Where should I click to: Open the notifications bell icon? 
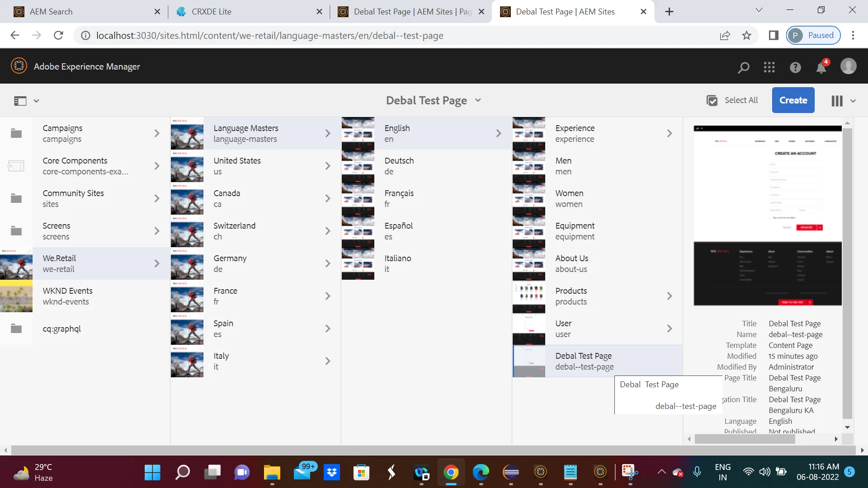click(x=821, y=67)
